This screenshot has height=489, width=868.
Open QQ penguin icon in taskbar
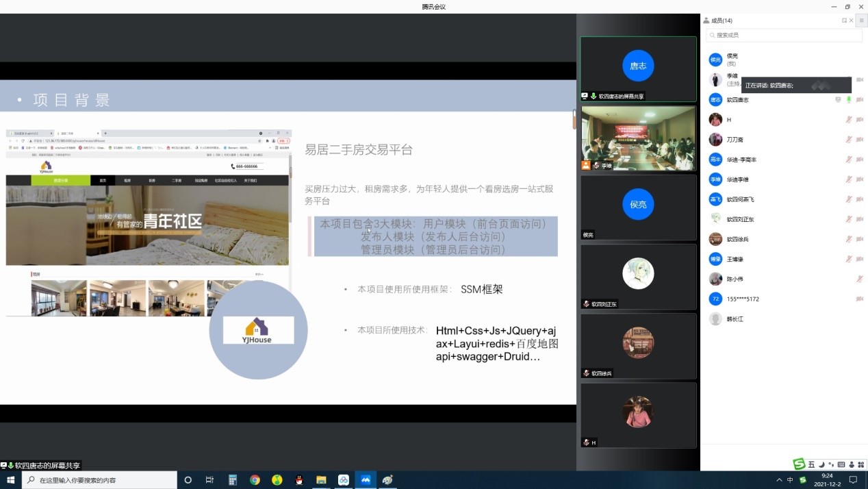click(x=299, y=480)
